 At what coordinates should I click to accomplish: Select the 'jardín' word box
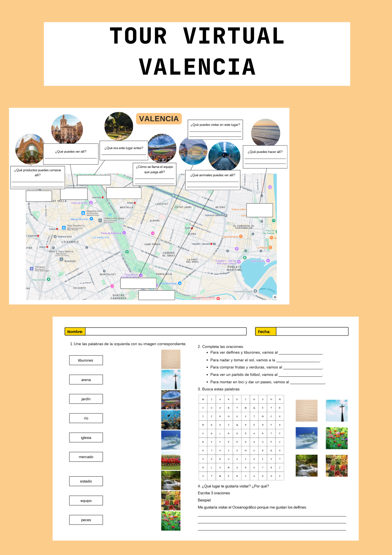(86, 399)
